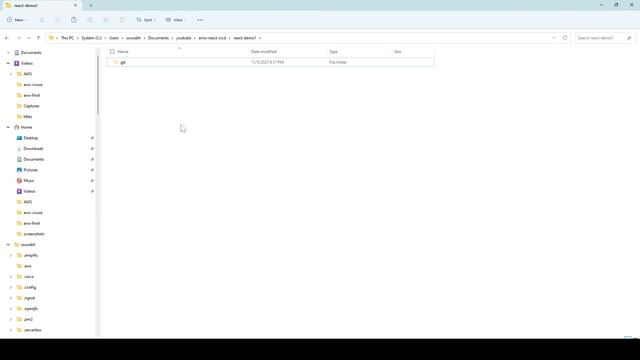
Task: Click the Copy icon in toolbar
Action: click(58, 20)
